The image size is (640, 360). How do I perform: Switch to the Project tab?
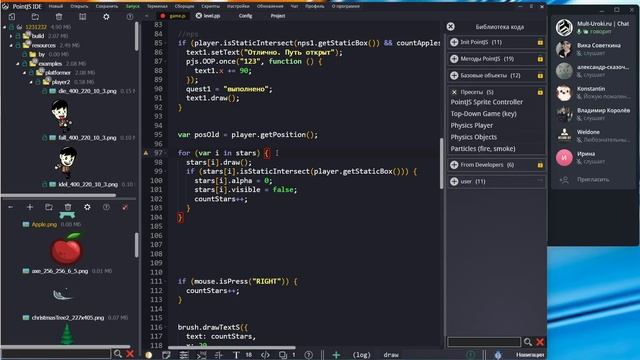pyautogui.click(x=278, y=16)
